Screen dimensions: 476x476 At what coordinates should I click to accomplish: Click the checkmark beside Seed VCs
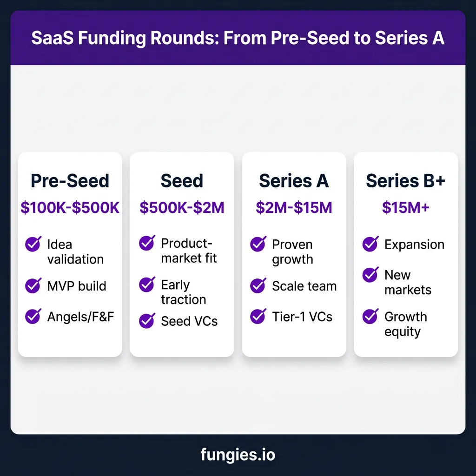tap(147, 321)
